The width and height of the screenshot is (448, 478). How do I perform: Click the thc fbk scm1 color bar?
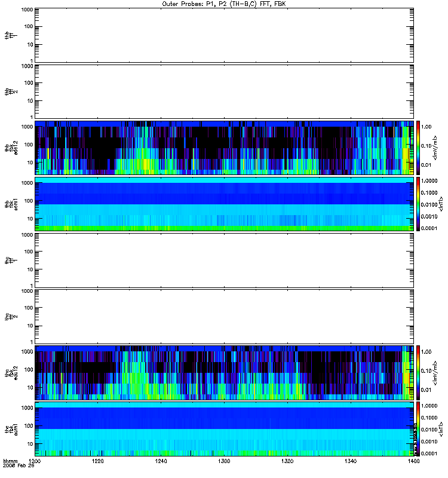418,429
